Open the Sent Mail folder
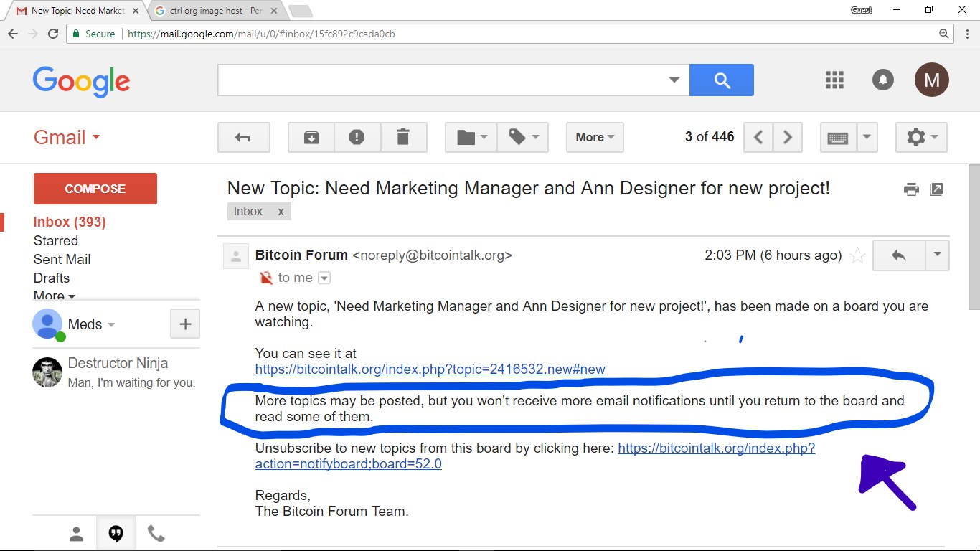The image size is (980, 551). coord(62,259)
